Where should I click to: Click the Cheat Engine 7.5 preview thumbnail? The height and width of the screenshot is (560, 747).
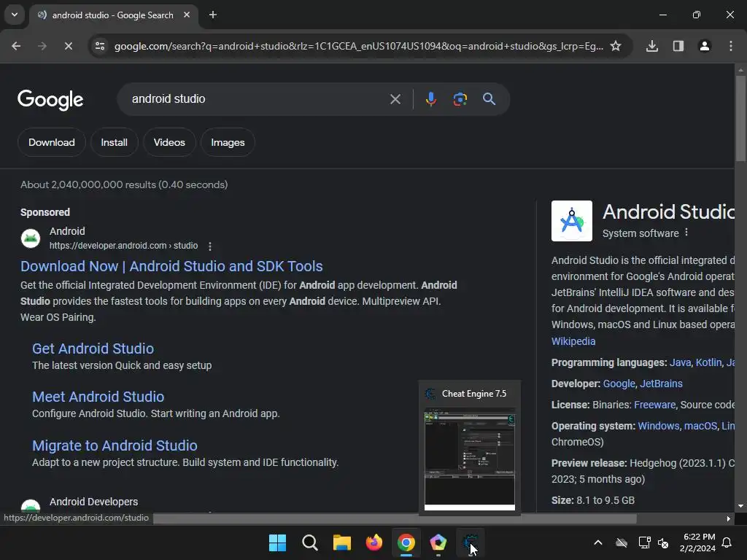pos(470,459)
